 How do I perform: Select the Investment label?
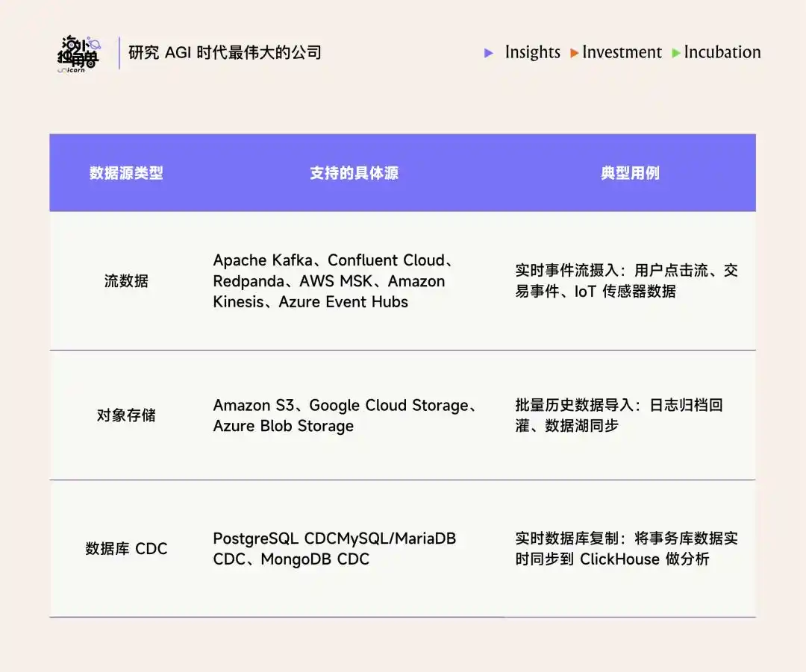(622, 52)
